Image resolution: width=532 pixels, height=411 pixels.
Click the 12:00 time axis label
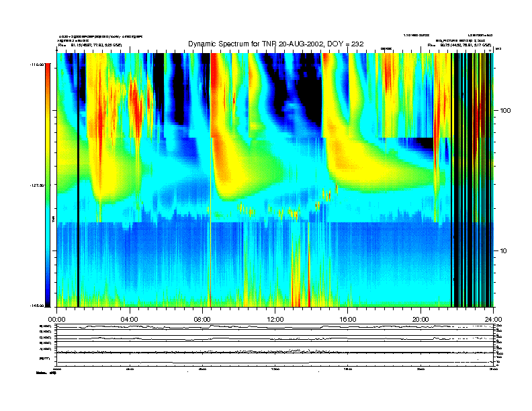(275, 320)
